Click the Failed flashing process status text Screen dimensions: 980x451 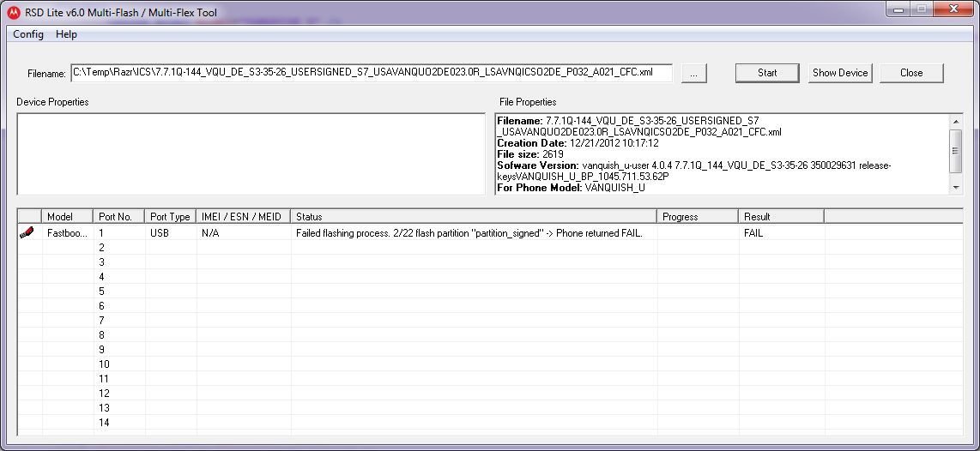pyautogui.click(x=469, y=233)
